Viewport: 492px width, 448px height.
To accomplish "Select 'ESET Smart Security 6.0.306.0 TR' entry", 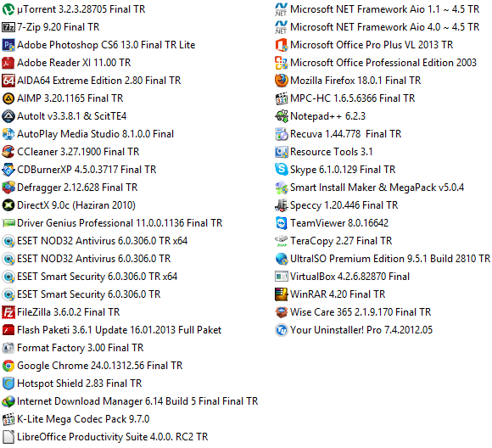I will coord(81,294).
